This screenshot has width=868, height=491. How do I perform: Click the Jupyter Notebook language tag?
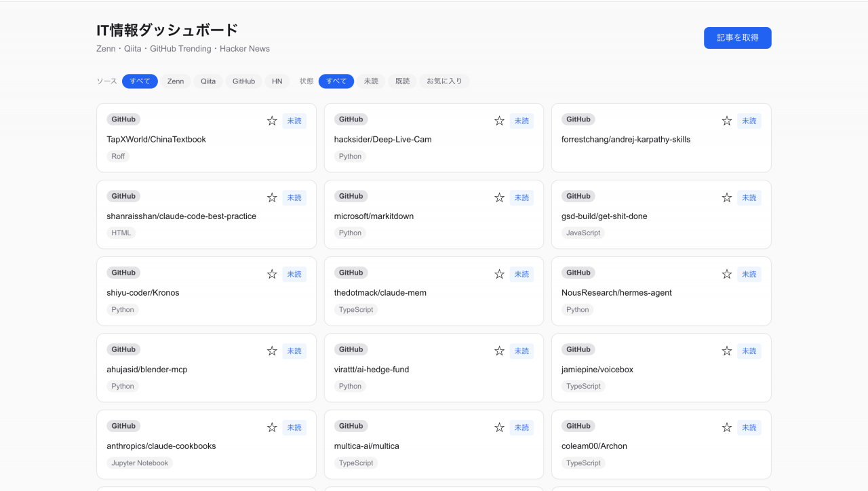(x=140, y=463)
